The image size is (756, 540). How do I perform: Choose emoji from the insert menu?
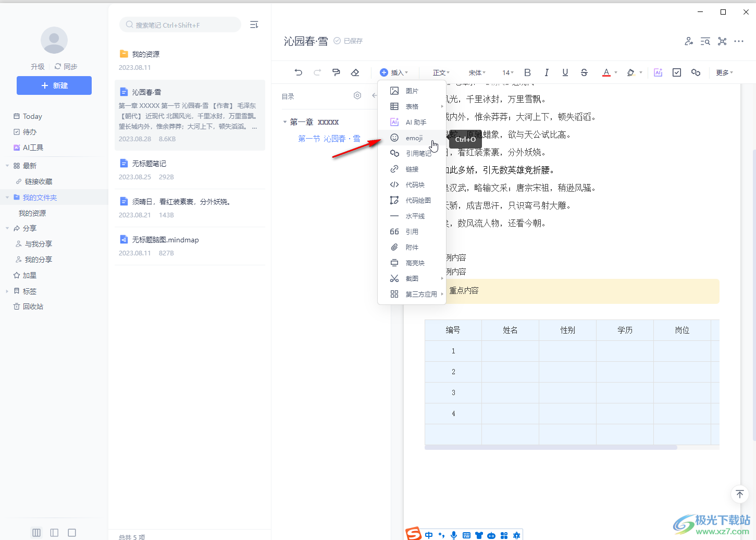pyautogui.click(x=412, y=138)
